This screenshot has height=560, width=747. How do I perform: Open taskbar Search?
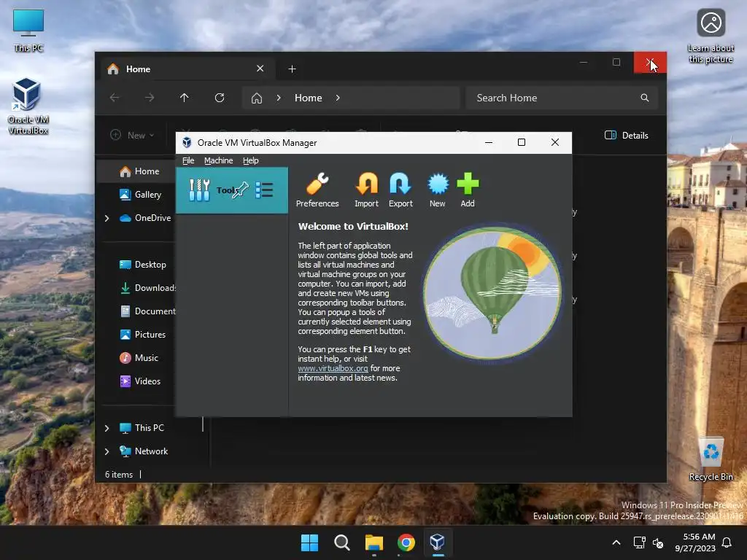pyautogui.click(x=341, y=542)
